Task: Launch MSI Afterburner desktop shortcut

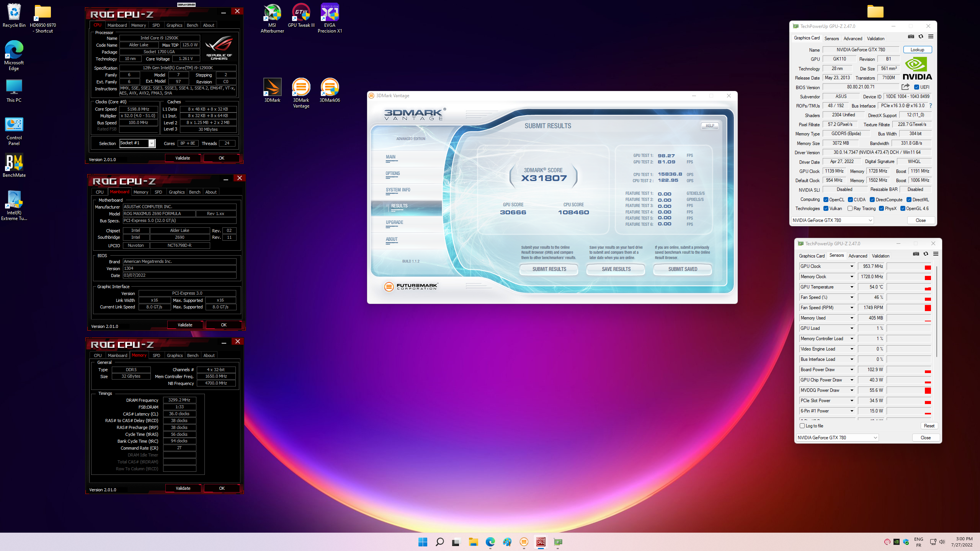Action: pos(272,18)
